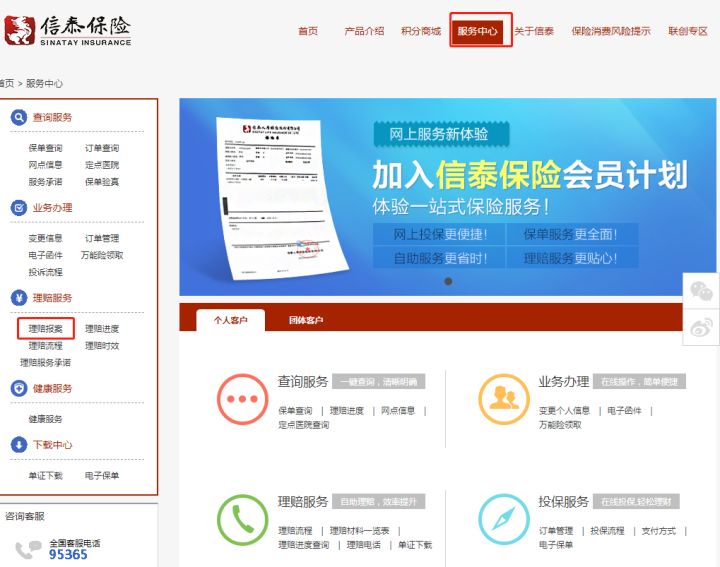Screen dimensions: 720x567
Task: Open the WeChat floating icon
Action: pyautogui.click(x=701, y=291)
